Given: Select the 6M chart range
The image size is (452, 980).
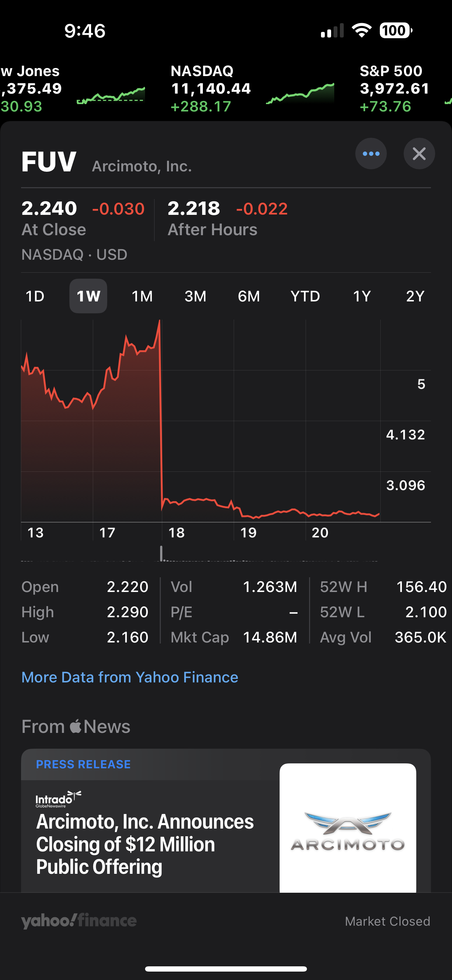Looking at the screenshot, I should click(x=249, y=297).
